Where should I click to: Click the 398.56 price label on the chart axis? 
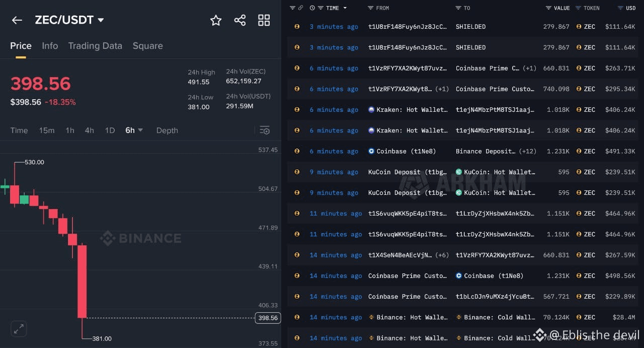coord(268,318)
